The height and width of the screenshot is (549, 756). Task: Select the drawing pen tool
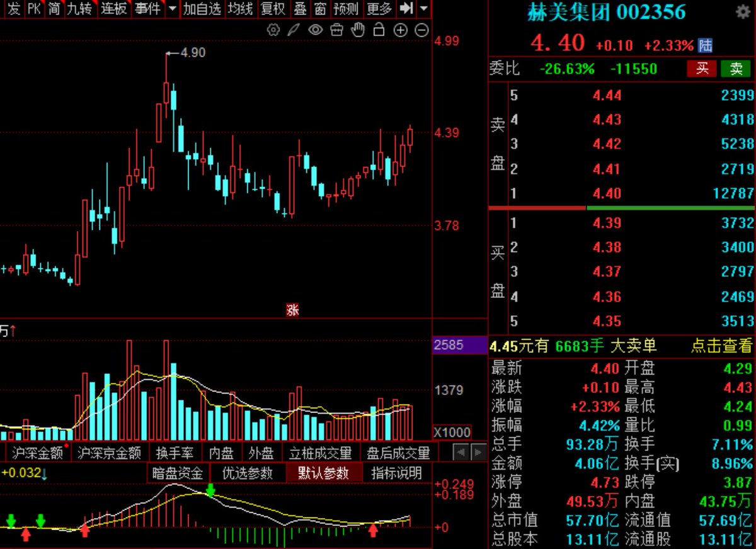click(294, 30)
